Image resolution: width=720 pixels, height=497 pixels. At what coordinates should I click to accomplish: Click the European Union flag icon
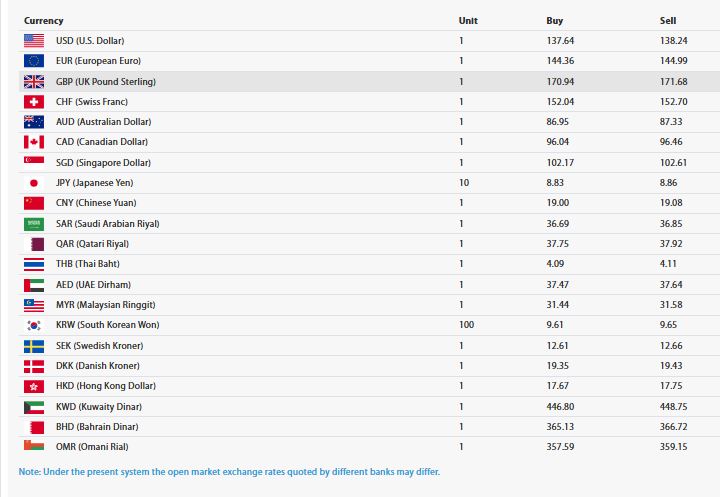tap(34, 61)
